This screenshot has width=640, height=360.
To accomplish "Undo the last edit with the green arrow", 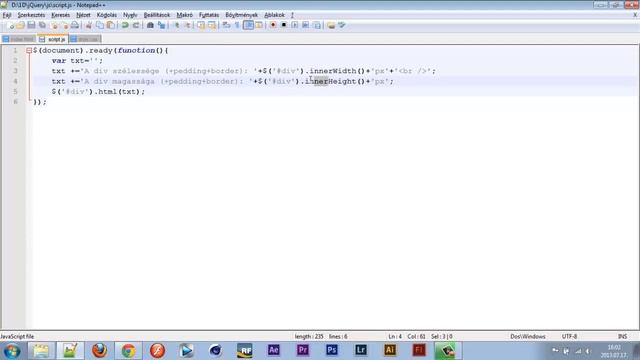I will click(125, 25).
